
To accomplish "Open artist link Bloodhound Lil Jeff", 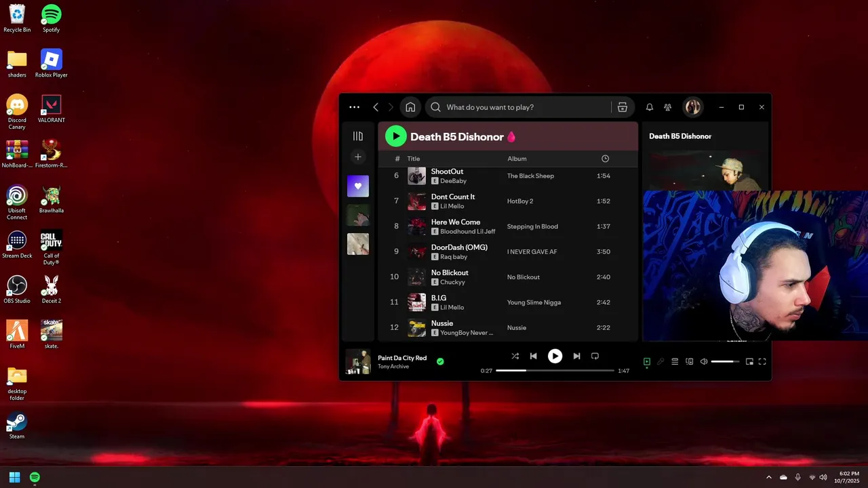I will 468,232.
